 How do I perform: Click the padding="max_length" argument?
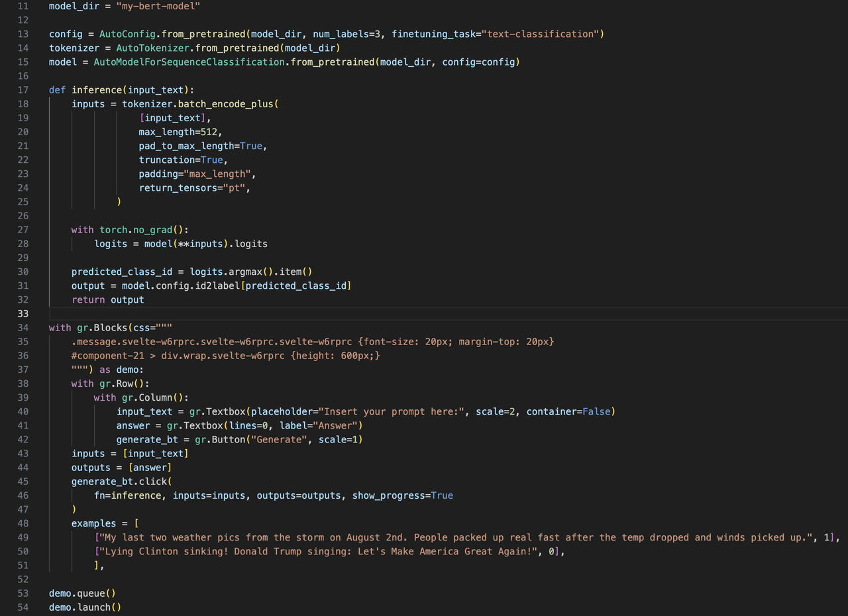click(195, 174)
